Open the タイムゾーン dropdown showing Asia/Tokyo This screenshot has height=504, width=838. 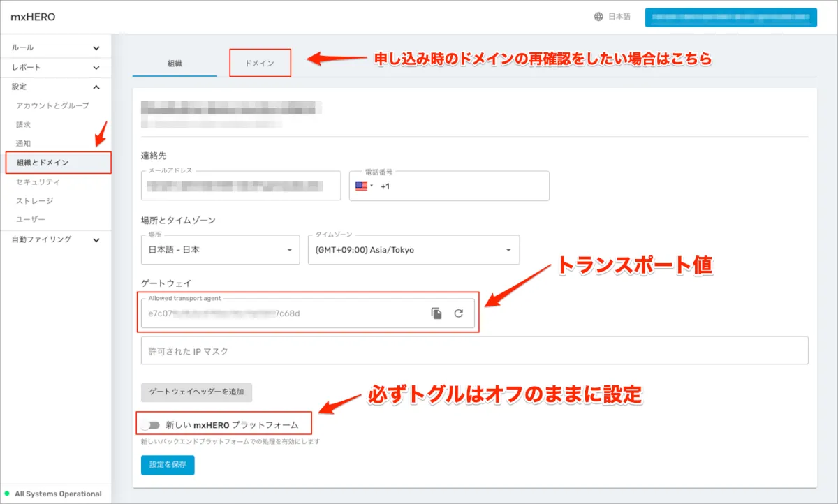(413, 250)
